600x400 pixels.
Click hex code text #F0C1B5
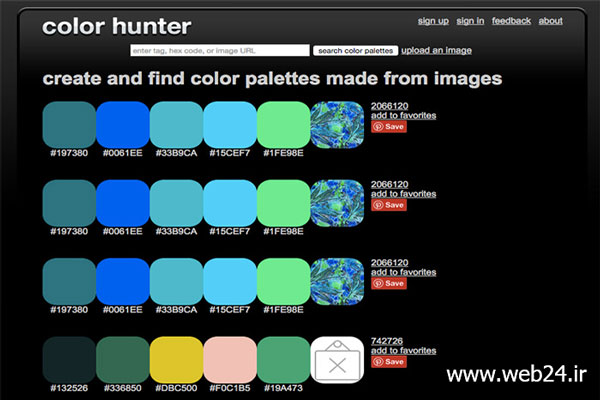coord(230,388)
